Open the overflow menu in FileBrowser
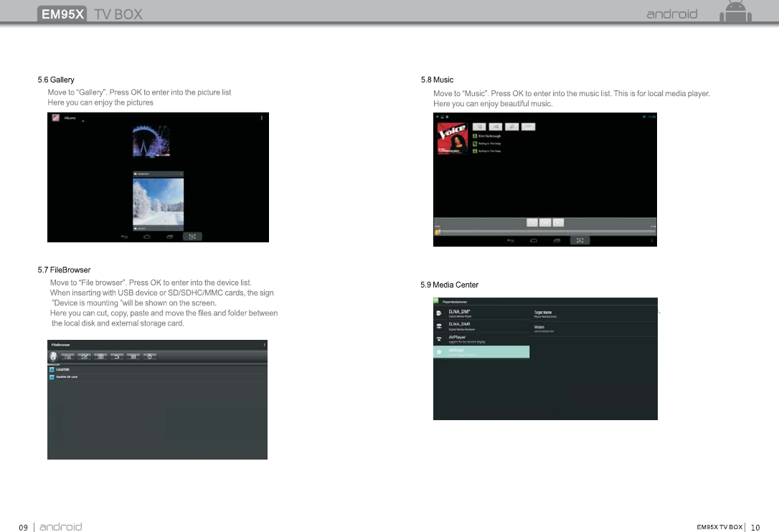 click(x=264, y=344)
